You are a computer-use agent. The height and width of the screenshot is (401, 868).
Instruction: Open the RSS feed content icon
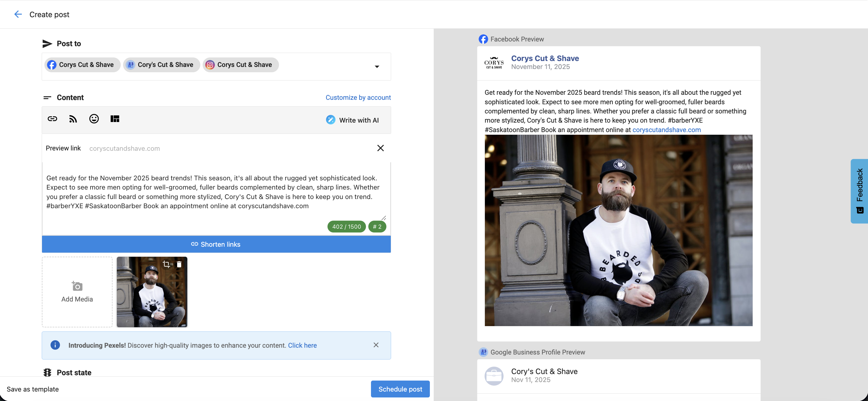(x=73, y=119)
